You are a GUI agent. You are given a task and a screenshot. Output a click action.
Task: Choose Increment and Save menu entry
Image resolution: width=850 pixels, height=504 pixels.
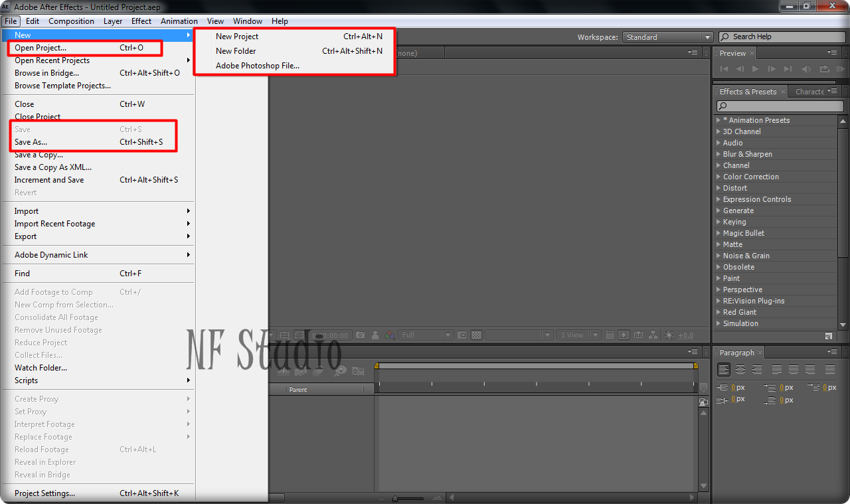pos(98,180)
